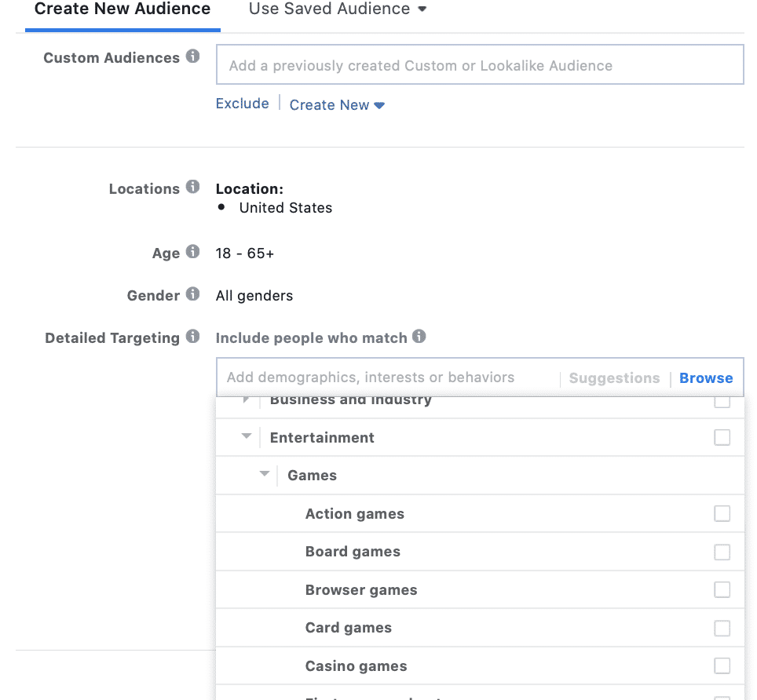Image resolution: width=757 pixels, height=700 pixels.
Task: Show the Locations info tooltip icon
Action: pos(192,187)
